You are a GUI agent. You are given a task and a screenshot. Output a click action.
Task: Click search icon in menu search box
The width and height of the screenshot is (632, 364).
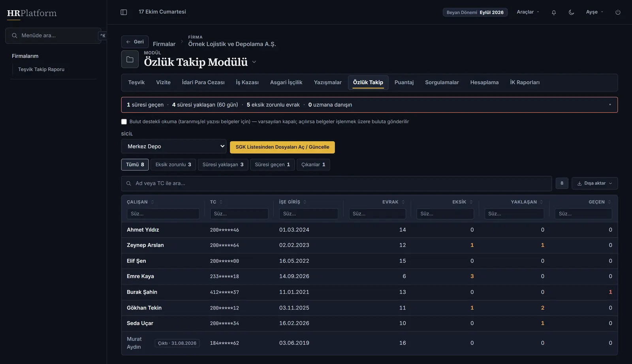tap(15, 36)
